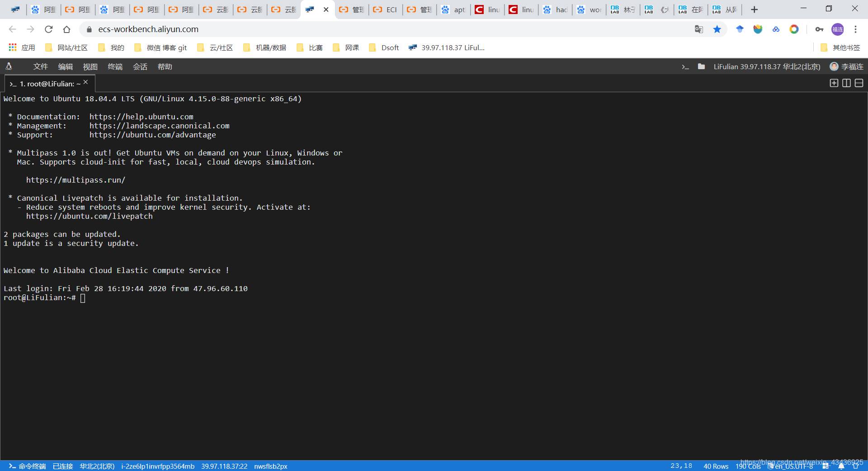Click the grid layout icon in status bar
868x471 pixels.
[825, 466]
